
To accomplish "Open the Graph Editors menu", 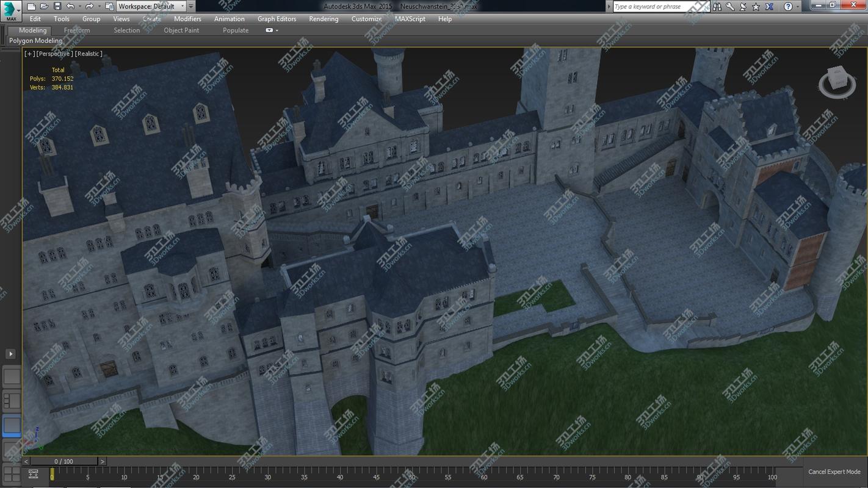I will click(277, 19).
